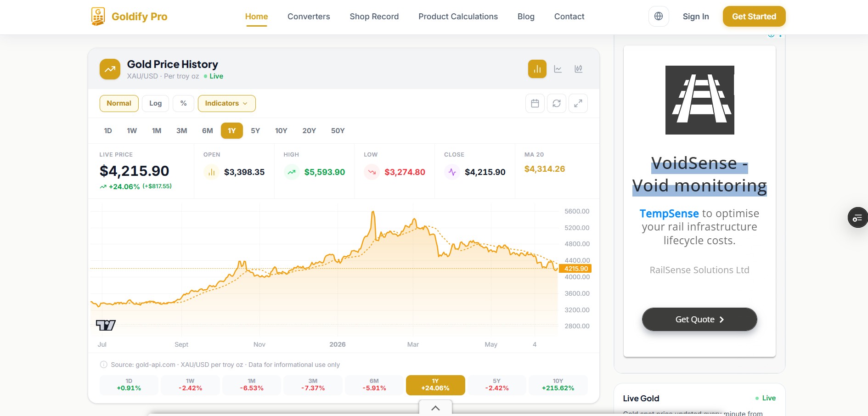Click the 3M -7.37% performance tile
This screenshot has width=868, height=416.
pyautogui.click(x=313, y=385)
